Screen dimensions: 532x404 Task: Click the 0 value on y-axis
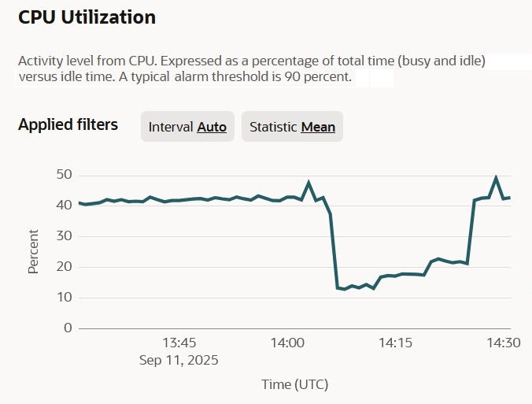[68, 328]
